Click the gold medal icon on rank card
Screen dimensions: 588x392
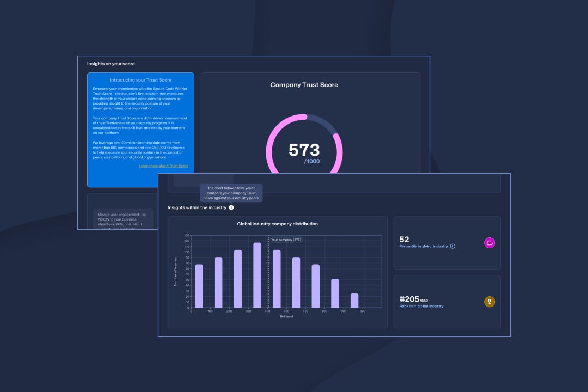pyautogui.click(x=489, y=302)
